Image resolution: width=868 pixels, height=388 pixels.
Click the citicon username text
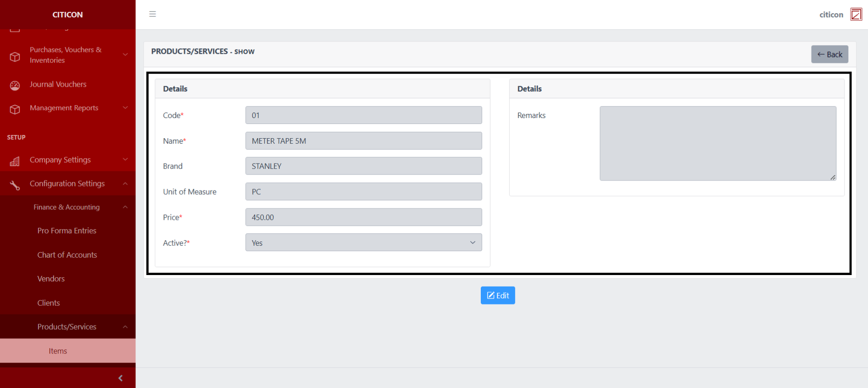point(831,15)
